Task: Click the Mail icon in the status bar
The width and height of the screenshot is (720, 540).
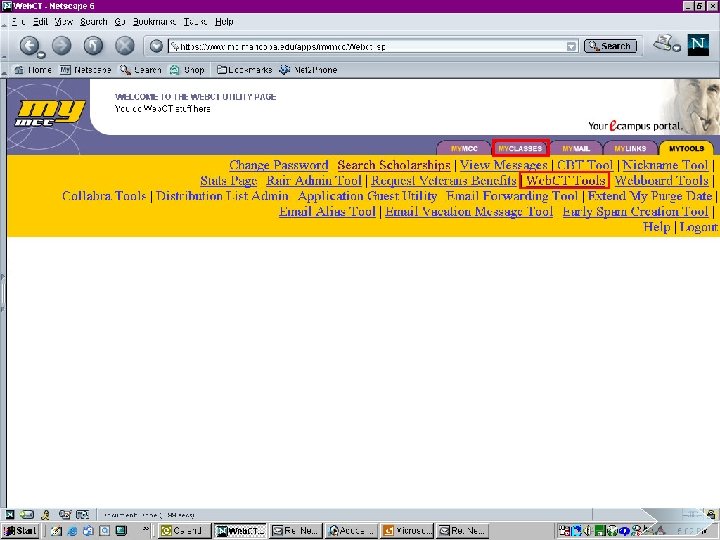Action: 27,514
